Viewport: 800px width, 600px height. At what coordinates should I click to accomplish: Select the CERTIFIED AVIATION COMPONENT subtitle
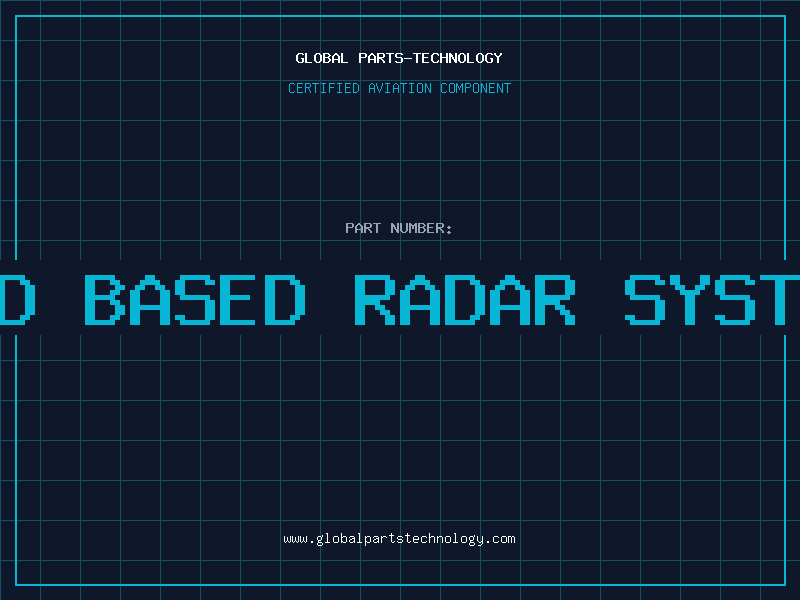click(399, 88)
